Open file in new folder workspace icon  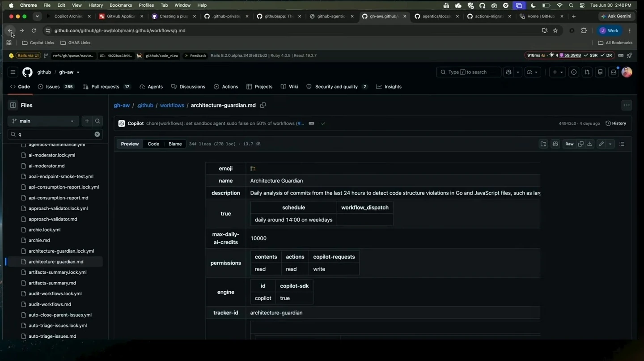tap(543, 144)
